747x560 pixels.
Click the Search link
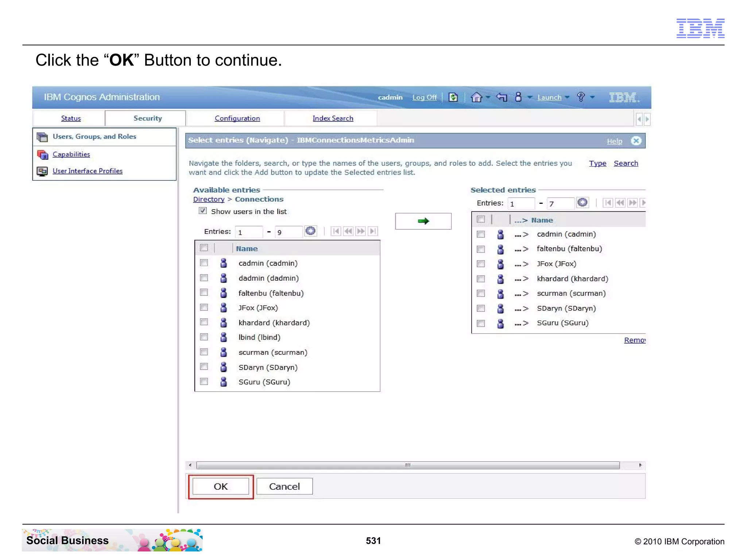click(x=626, y=163)
